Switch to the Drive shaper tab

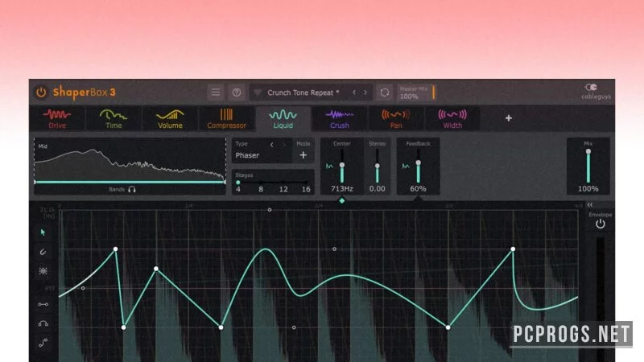coord(57,118)
